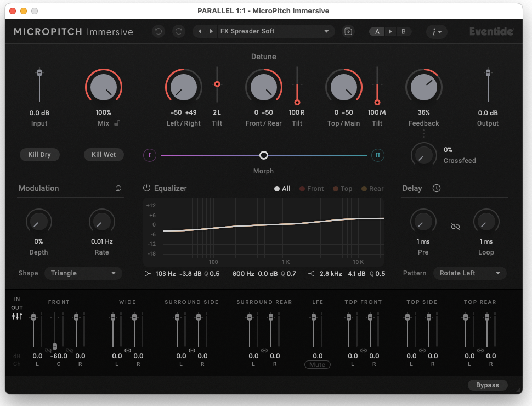Open the Pattern Rotate Left dropdown

point(470,273)
